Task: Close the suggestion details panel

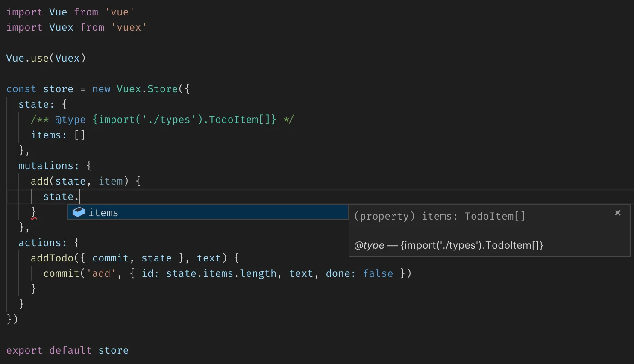Action: pyautogui.click(x=617, y=213)
